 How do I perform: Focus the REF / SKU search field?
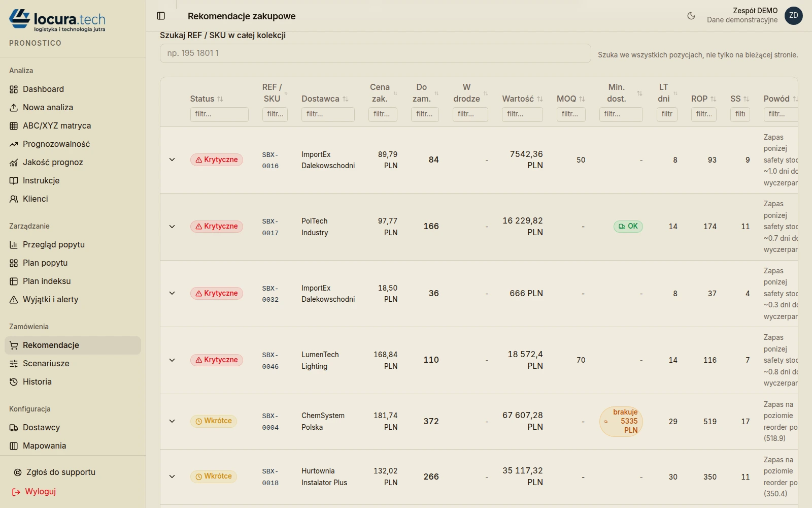pyautogui.click(x=375, y=53)
